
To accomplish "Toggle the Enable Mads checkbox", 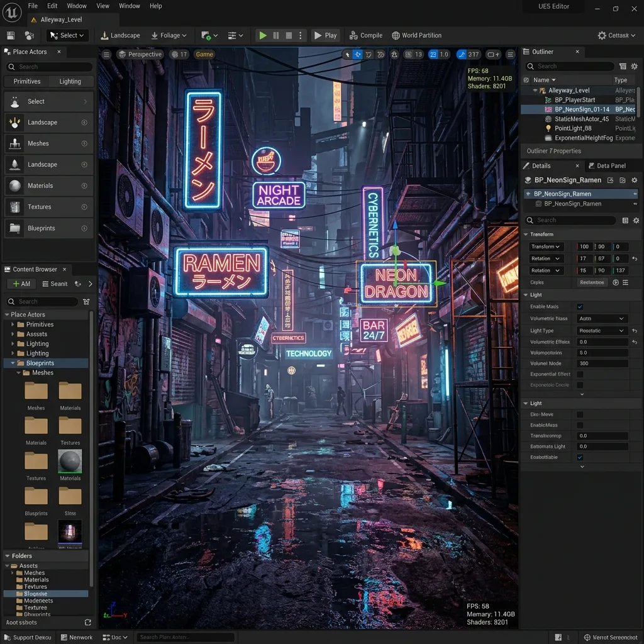I will (580, 307).
